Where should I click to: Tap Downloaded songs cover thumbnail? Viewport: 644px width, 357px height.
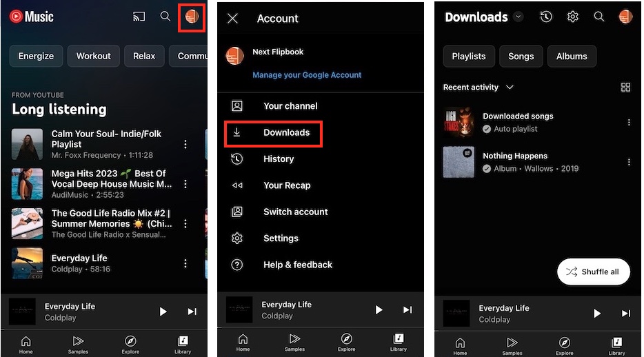[x=459, y=122]
